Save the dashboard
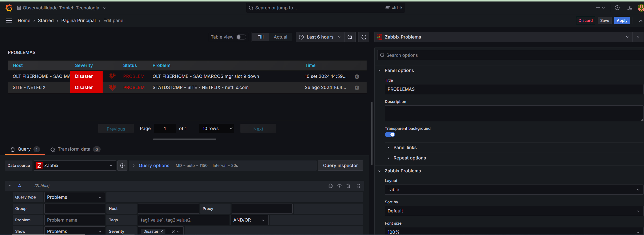 pos(604,21)
